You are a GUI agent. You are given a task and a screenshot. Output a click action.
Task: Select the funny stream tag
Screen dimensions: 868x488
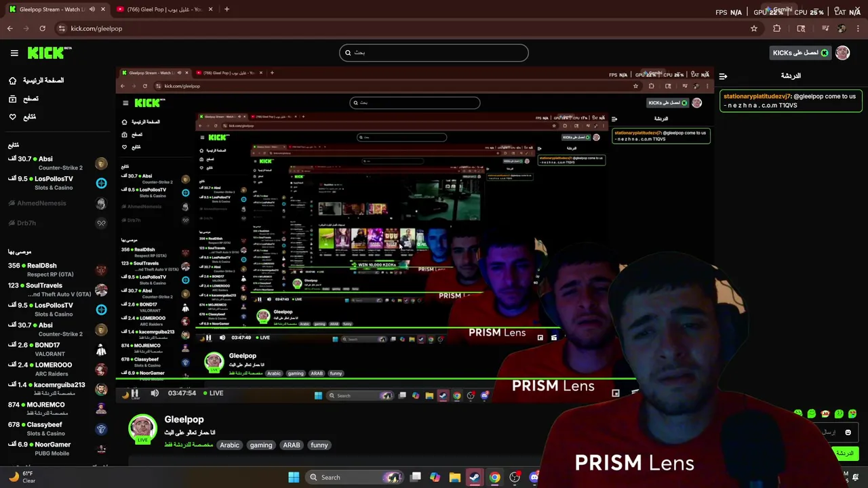319,445
